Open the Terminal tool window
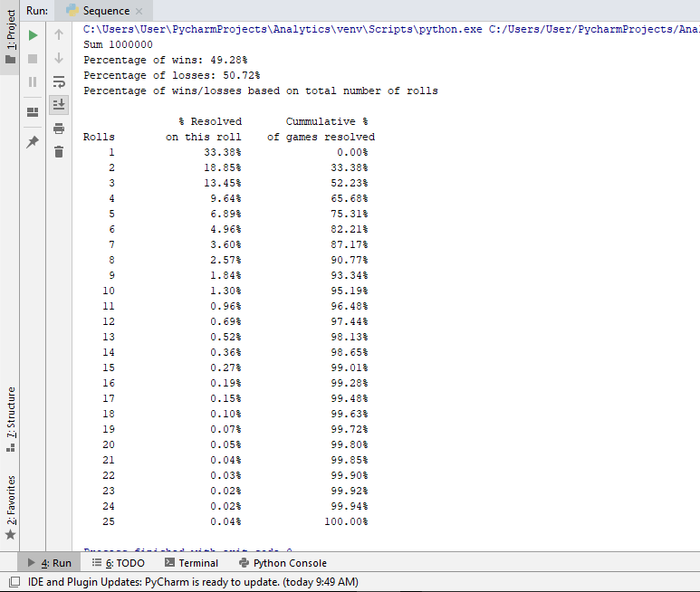 coord(191,563)
